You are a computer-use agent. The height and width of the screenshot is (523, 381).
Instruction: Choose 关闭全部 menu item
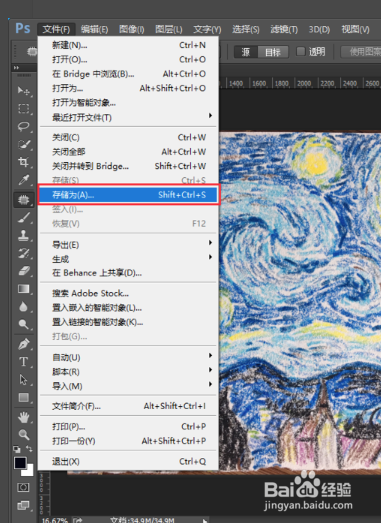click(128, 152)
